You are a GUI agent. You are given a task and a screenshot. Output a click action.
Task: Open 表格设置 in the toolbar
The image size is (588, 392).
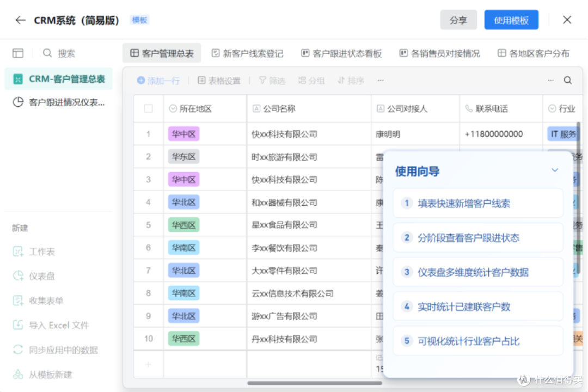pyautogui.click(x=219, y=81)
